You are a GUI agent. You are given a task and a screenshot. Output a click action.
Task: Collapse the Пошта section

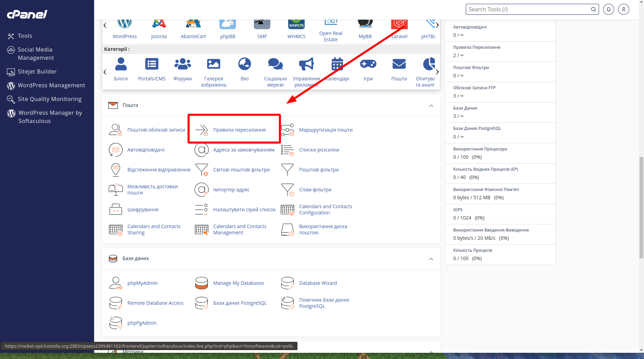point(431,105)
